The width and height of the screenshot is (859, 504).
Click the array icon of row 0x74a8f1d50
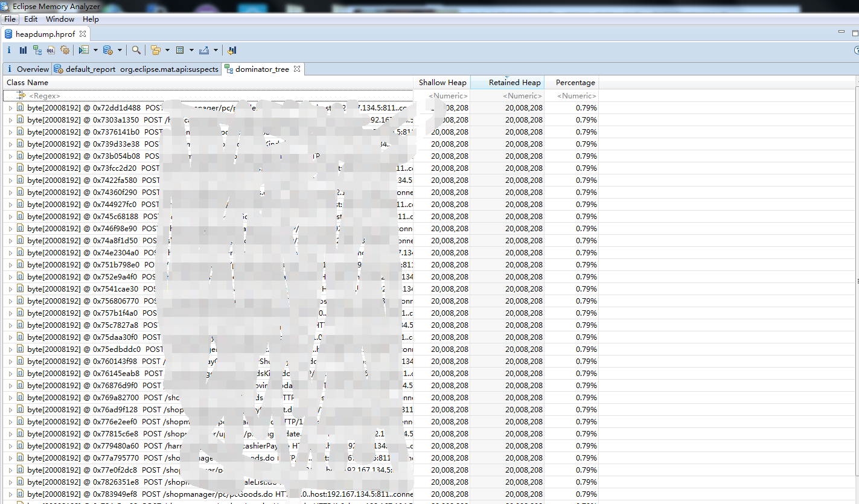click(20, 240)
